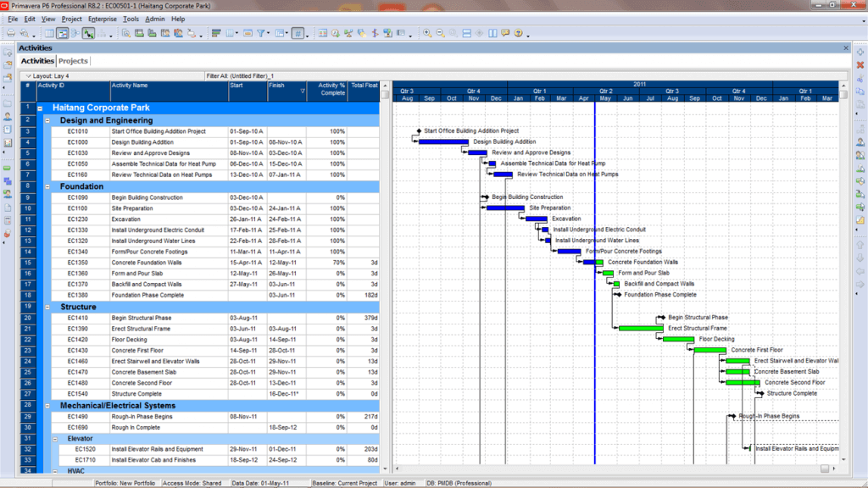Viewport: 868px width, 488px height.
Task: Switch to Activity Network view icon
Action: 75,34
